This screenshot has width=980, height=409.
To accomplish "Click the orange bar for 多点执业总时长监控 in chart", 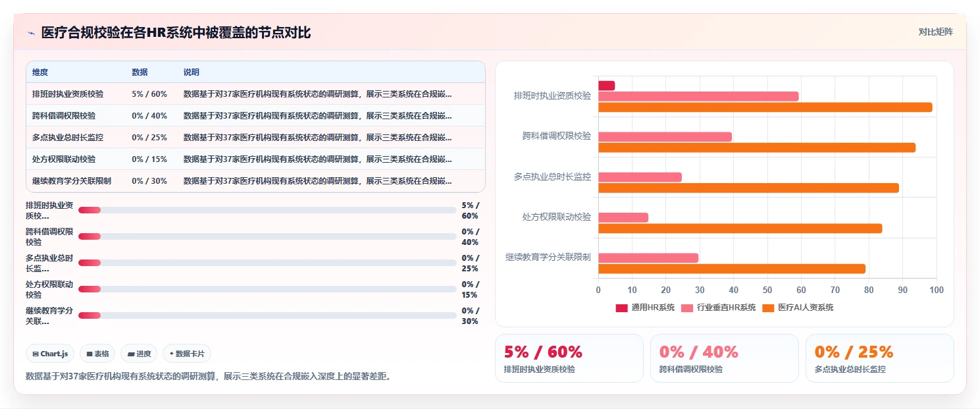I will pyautogui.click(x=748, y=188).
